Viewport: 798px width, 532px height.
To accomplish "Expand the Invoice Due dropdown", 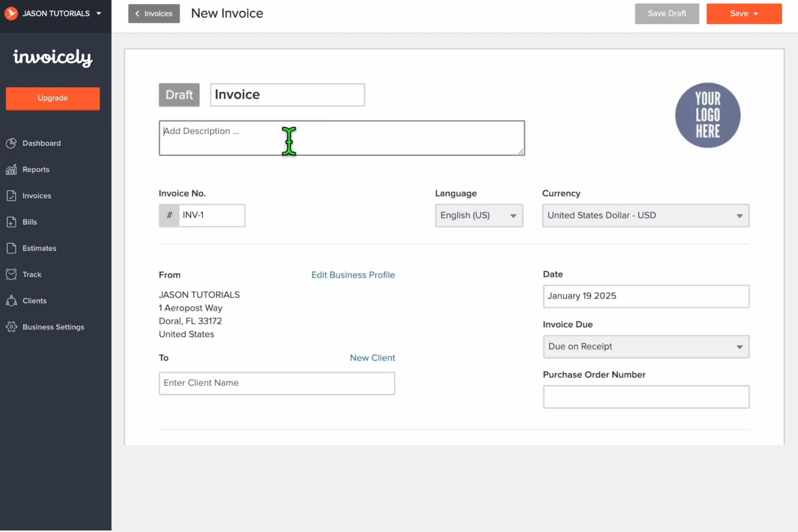I will click(x=739, y=347).
